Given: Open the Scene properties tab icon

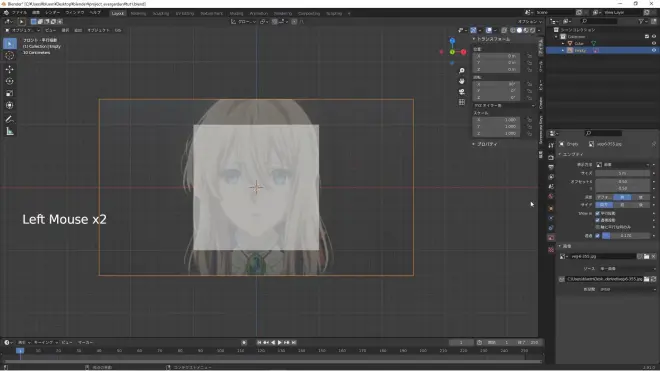Looking at the screenshot, I should tap(551, 187).
